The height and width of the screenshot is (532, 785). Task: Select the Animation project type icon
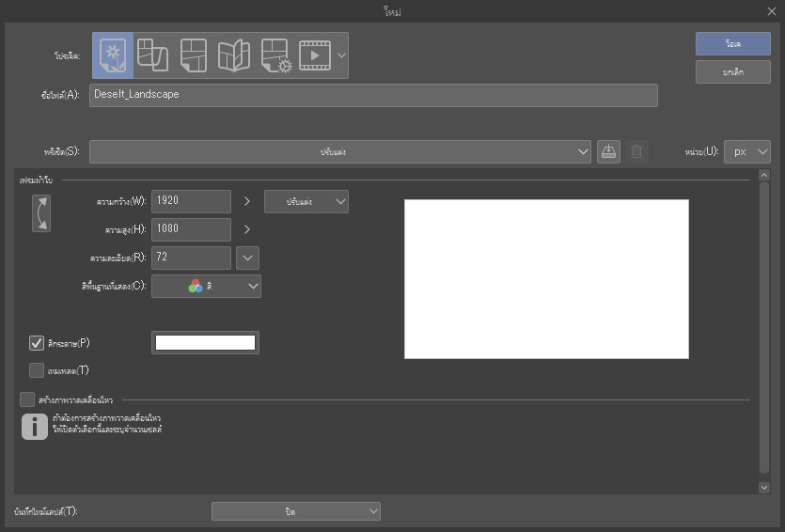(x=315, y=55)
